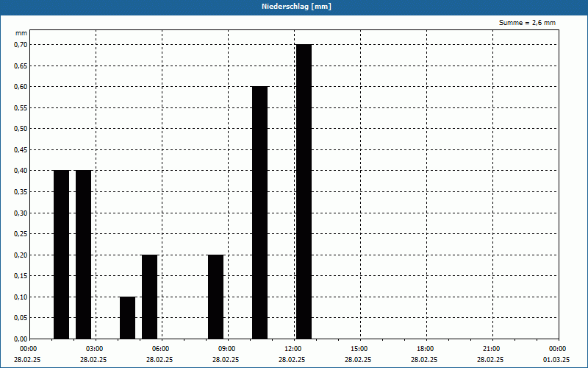Click the 15:00 time axis label

click(x=359, y=349)
